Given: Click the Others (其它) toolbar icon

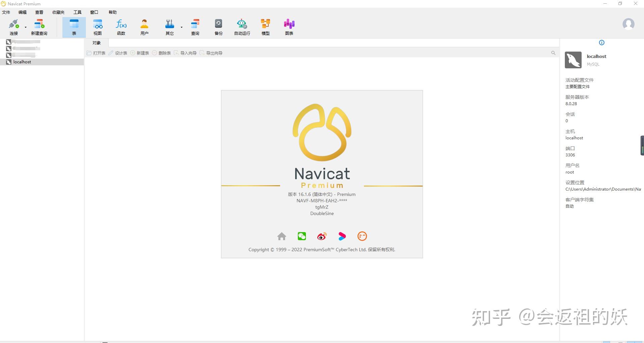Looking at the screenshot, I should click(x=169, y=27).
